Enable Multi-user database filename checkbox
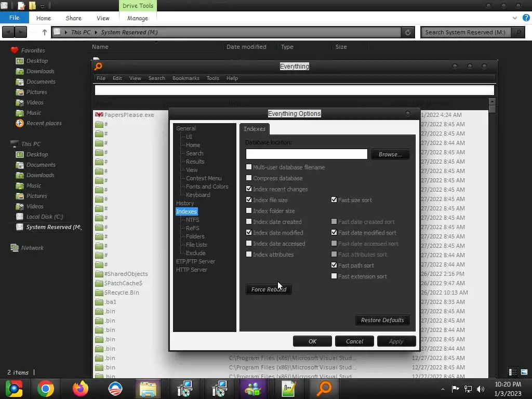 pyautogui.click(x=249, y=167)
